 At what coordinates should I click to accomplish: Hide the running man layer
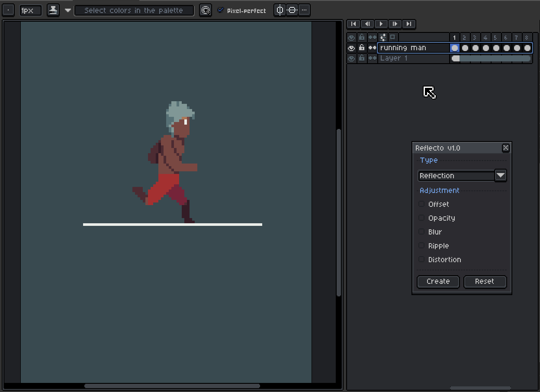tap(351, 48)
